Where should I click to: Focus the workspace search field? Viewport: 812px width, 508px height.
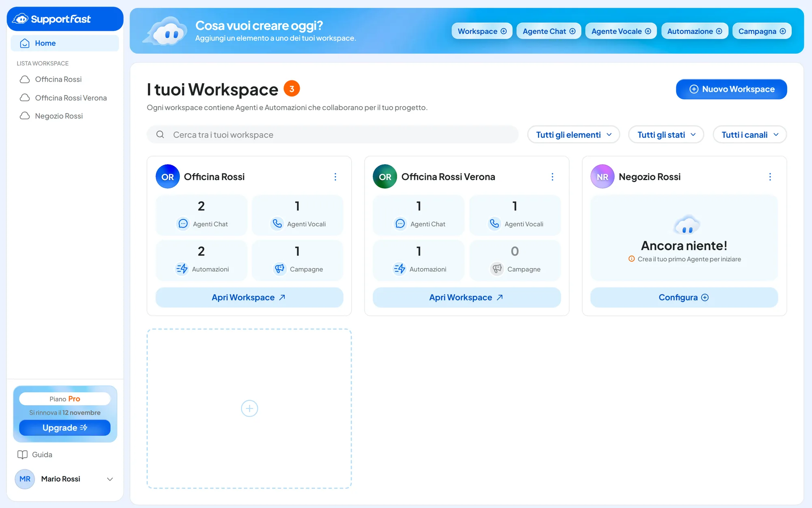(x=333, y=135)
